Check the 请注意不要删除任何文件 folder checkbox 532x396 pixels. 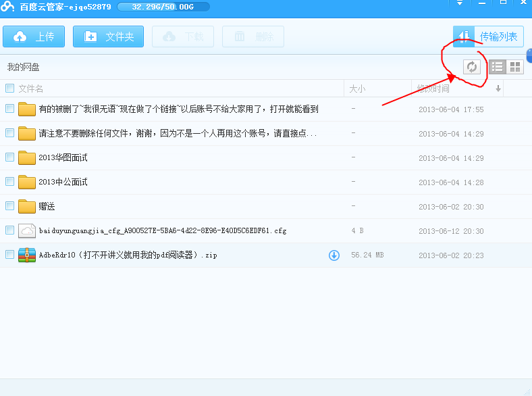tap(10, 133)
